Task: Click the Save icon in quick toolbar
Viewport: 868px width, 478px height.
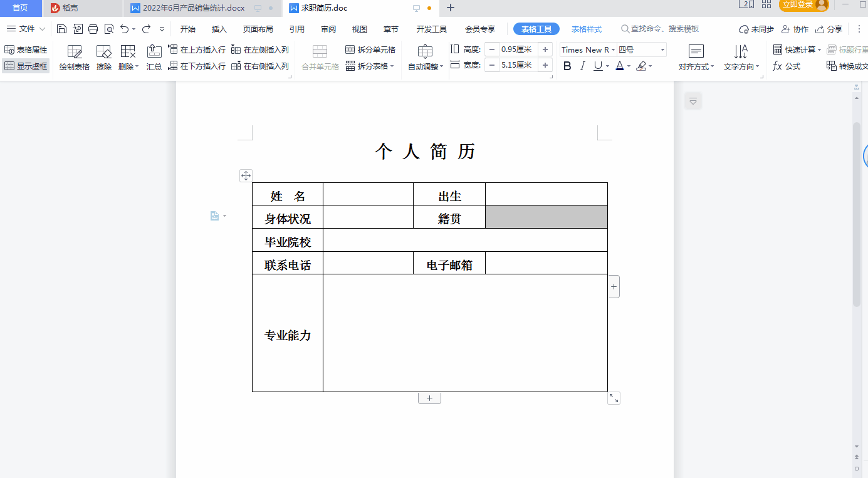Action: tap(61, 29)
